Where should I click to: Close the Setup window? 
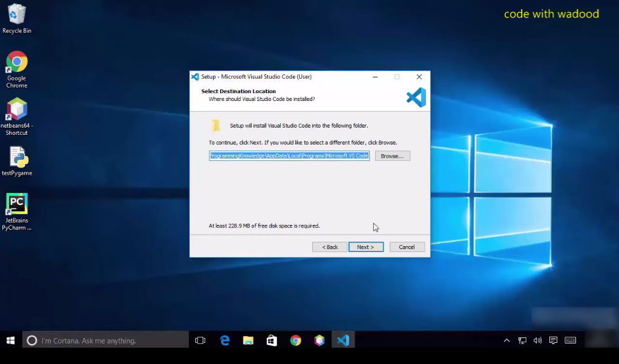[x=419, y=77]
